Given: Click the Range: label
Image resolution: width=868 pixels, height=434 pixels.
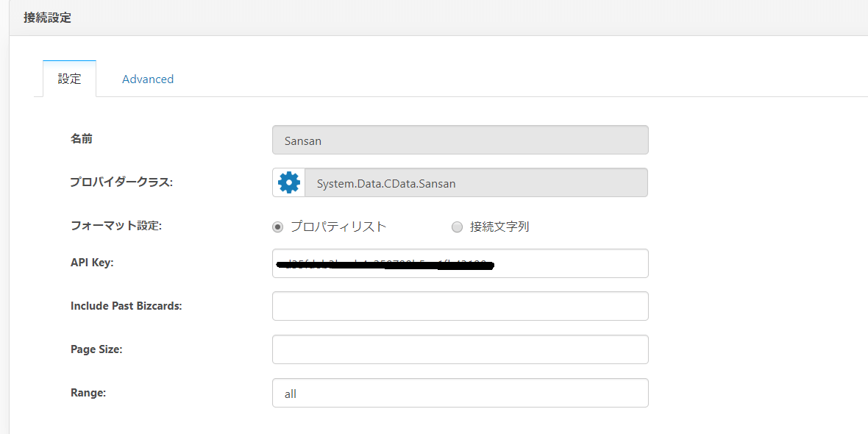Looking at the screenshot, I should pyautogui.click(x=88, y=393).
